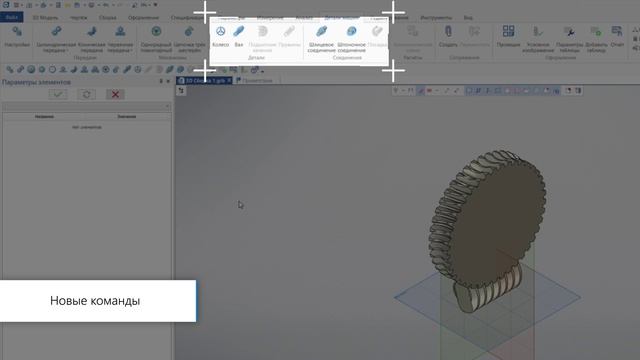640x360 pixels.
Task: Create a Шпоночное соединение key joint
Action: [351, 39]
